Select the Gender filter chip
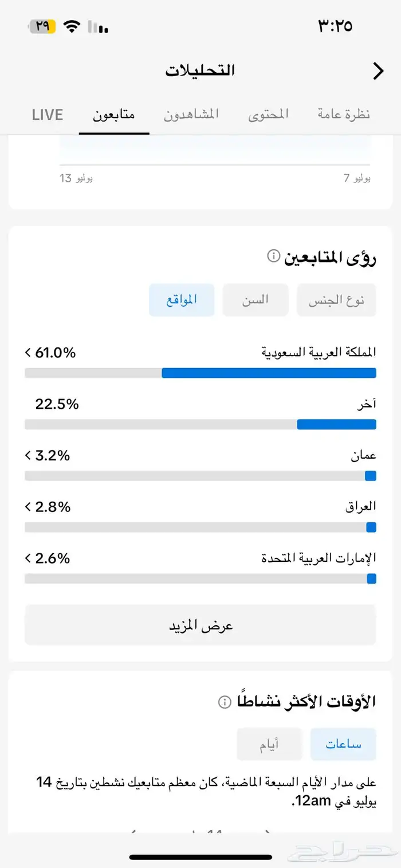Image resolution: width=401 pixels, height=868 pixels. pos(336,300)
